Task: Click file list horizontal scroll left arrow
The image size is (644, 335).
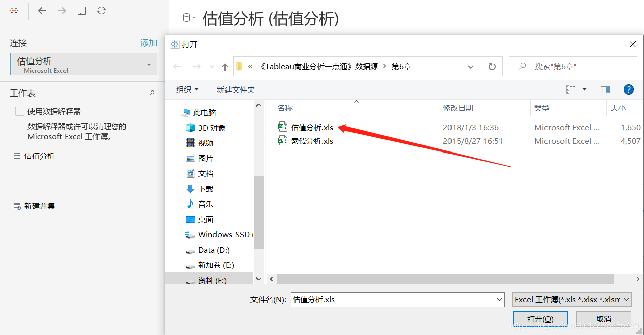Action: (x=271, y=279)
